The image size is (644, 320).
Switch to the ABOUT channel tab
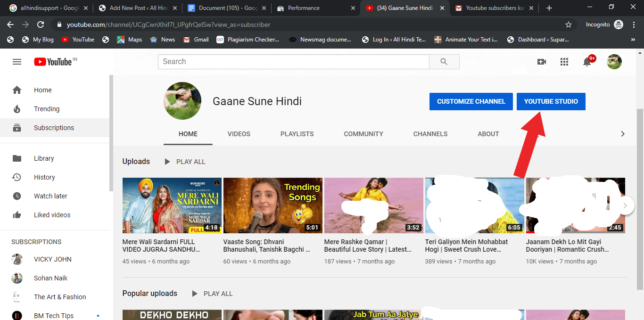(488, 134)
